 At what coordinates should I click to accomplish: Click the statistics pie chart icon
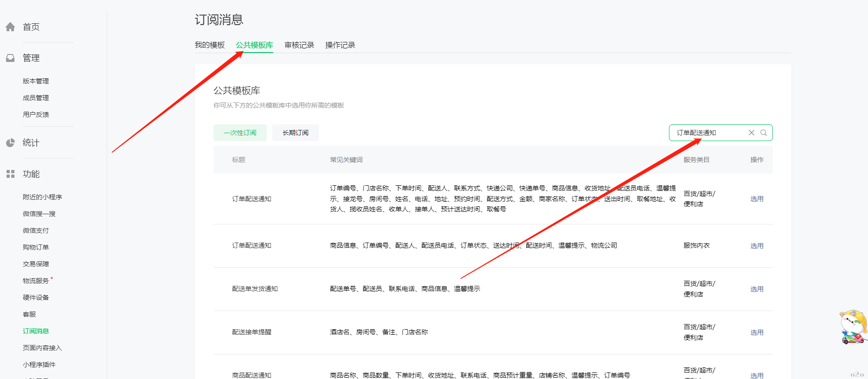tap(10, 143)
